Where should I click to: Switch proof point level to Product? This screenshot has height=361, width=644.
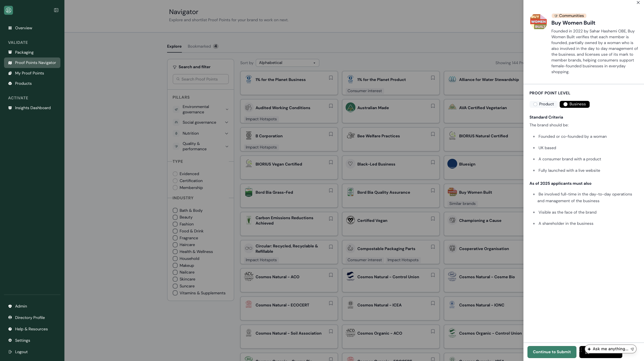[x=543, y=104]
